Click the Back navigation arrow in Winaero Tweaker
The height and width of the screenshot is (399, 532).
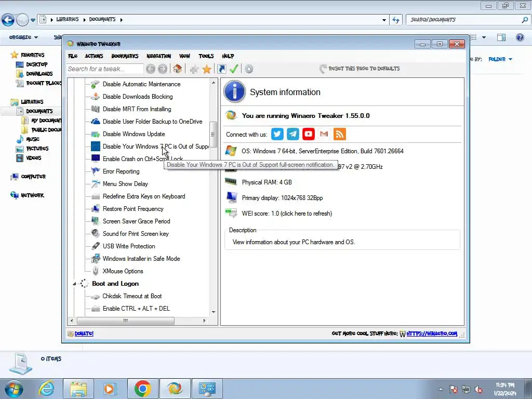point(151,69)
